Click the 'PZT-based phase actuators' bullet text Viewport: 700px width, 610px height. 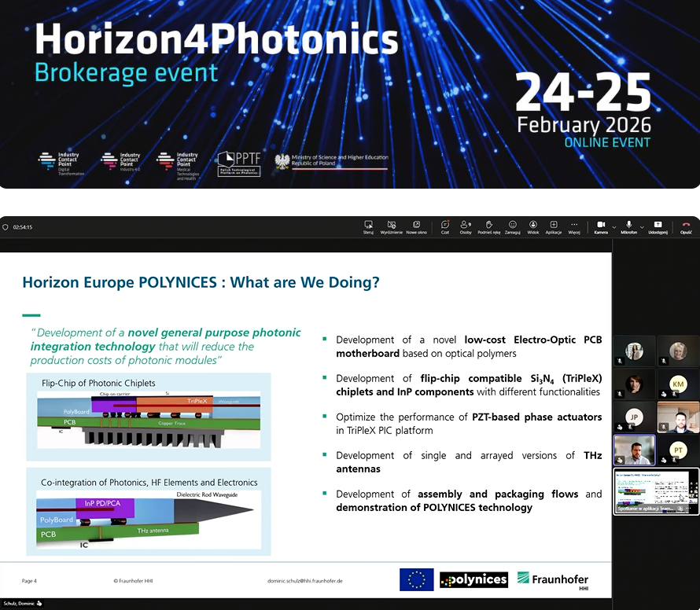(536, 417)
